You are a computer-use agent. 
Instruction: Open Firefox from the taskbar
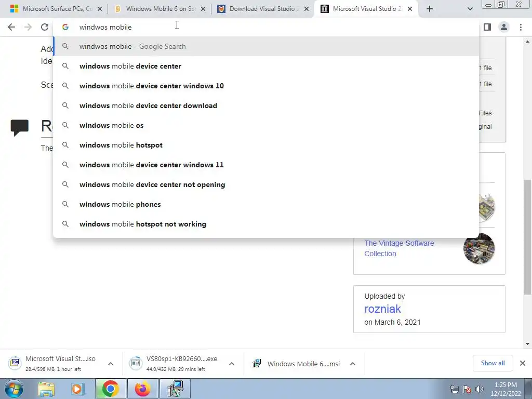pos(142,389)
